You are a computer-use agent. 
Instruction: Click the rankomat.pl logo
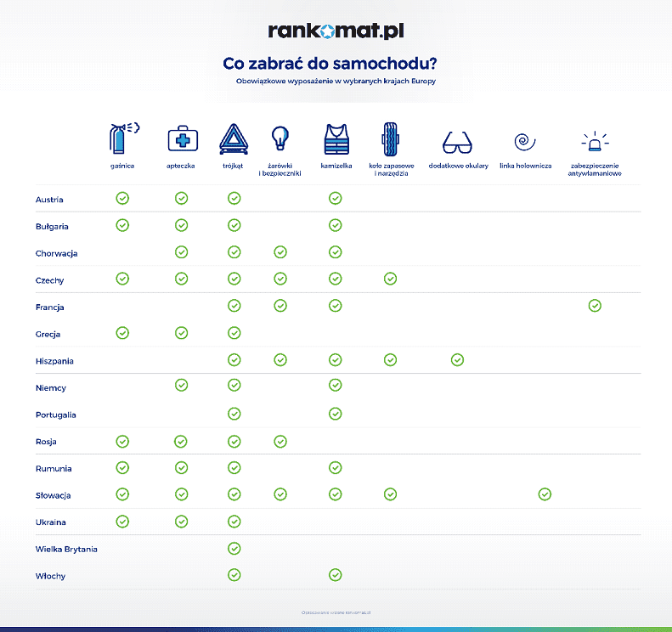336,31
